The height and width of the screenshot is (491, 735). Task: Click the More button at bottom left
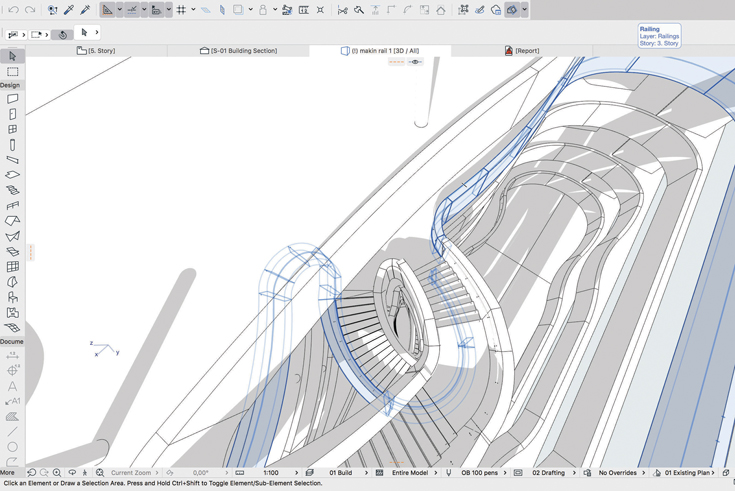(8, 473)
